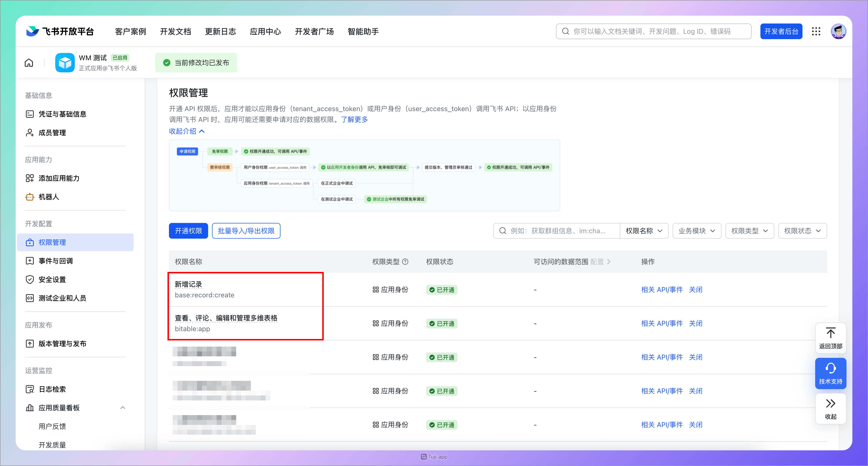Select the 事件与回调 icon

pyautogui.click(x=30, y=261)
